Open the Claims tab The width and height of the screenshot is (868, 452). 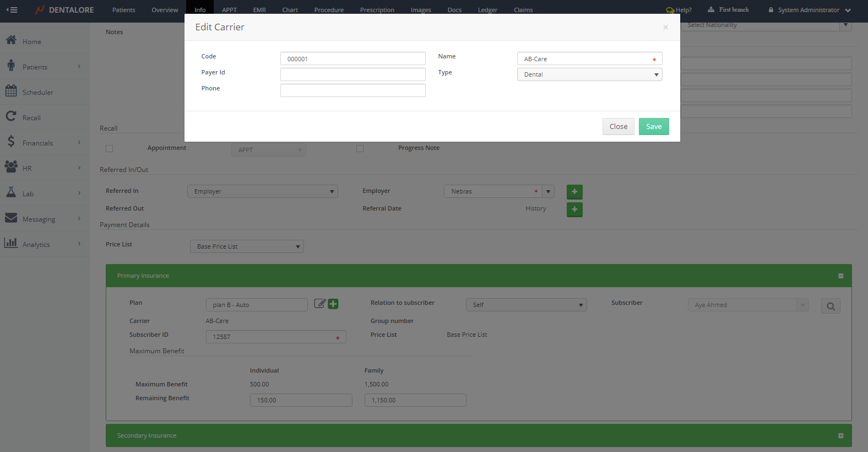tap(523, 10)
